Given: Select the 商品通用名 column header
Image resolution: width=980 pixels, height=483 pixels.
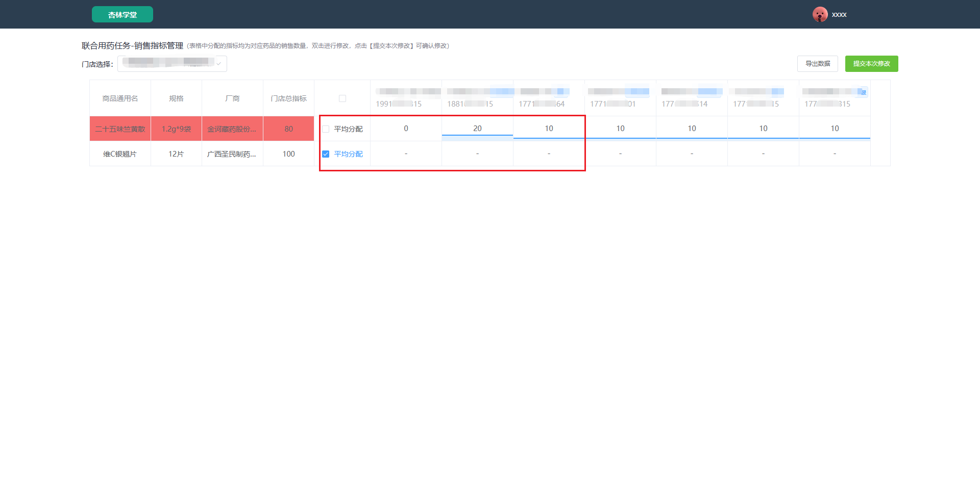Looking at the screenshot, I should tap(120, 98).
